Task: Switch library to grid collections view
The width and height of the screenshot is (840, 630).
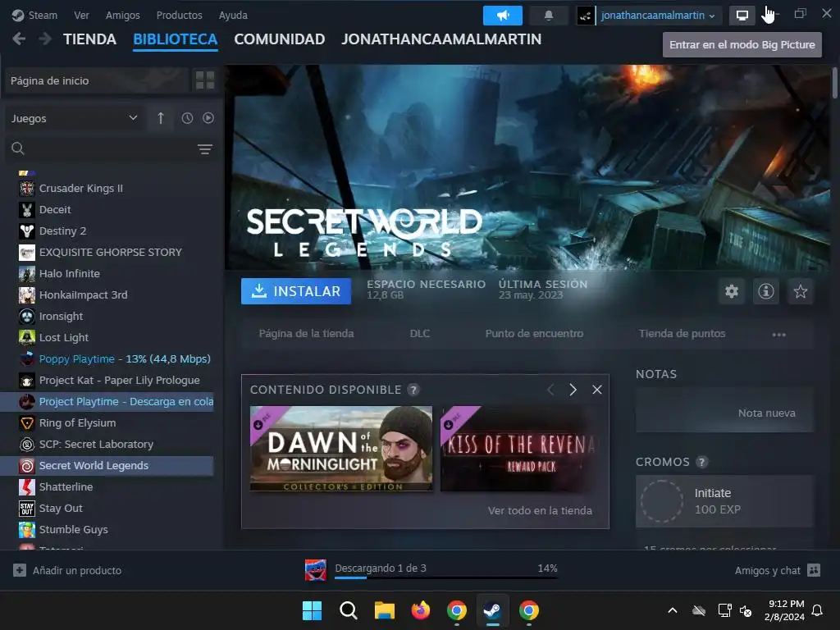Action: pos(205,80)
